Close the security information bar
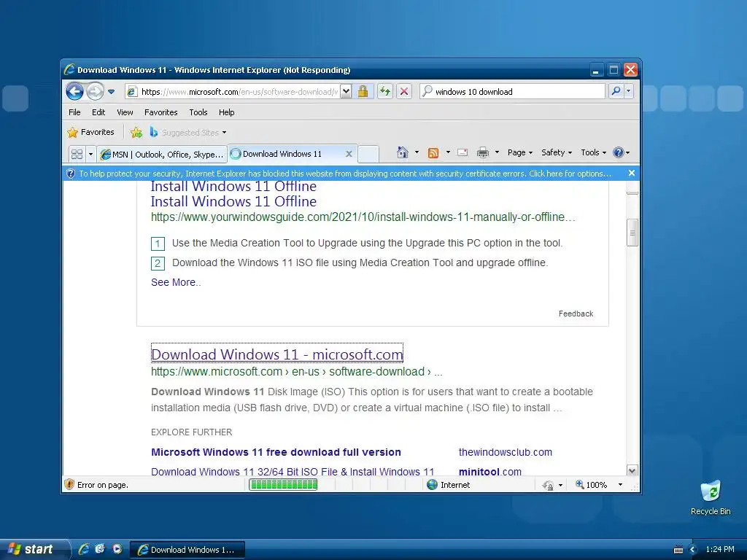The height and width of the screenshot is (560, 747). [x=631, y=174]
